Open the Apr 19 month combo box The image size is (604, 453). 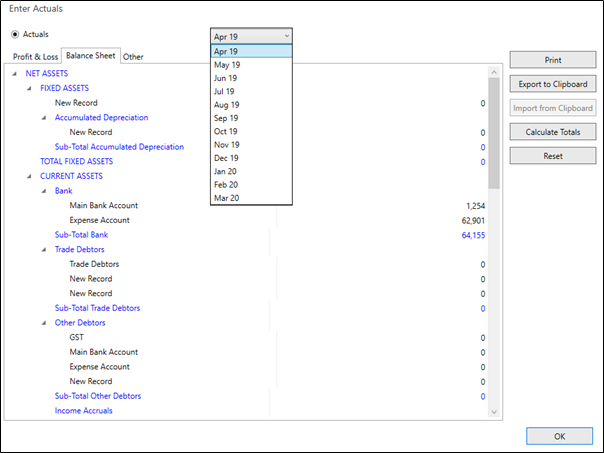click(x=251, y=37)
